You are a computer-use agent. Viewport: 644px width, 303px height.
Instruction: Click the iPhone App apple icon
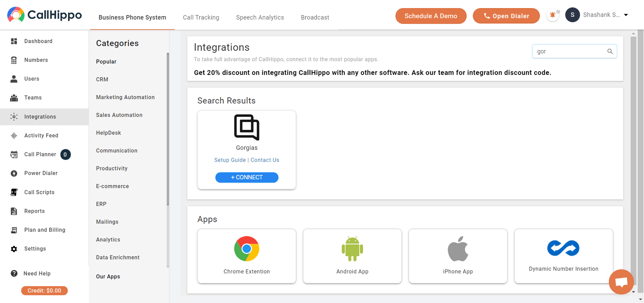pyautogui.click(x=458, y=249)
